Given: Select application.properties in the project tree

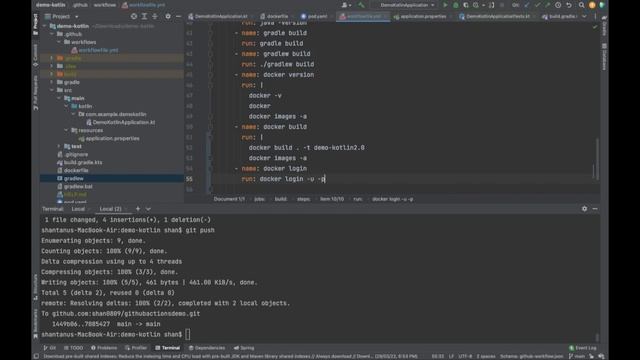Looking at the screenshot, I should [x=109, y=138].
